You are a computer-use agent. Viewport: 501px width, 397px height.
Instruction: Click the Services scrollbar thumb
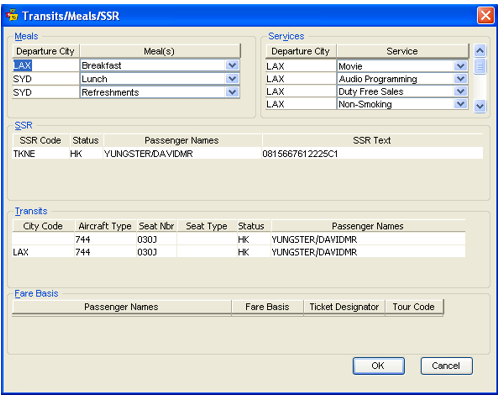click(480, 66)
